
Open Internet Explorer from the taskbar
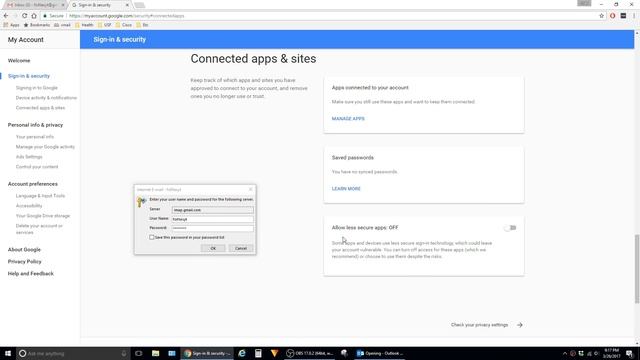pyautogui.click(x=242, y=353)
